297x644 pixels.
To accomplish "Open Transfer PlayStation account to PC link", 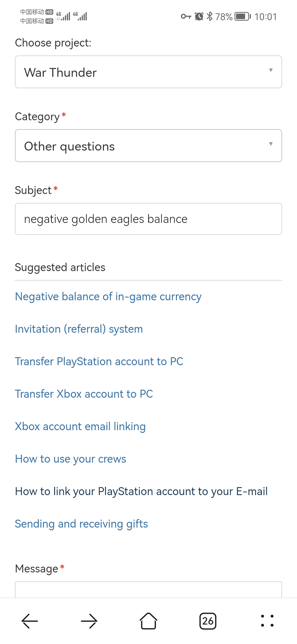I will (x=99, y=362).
